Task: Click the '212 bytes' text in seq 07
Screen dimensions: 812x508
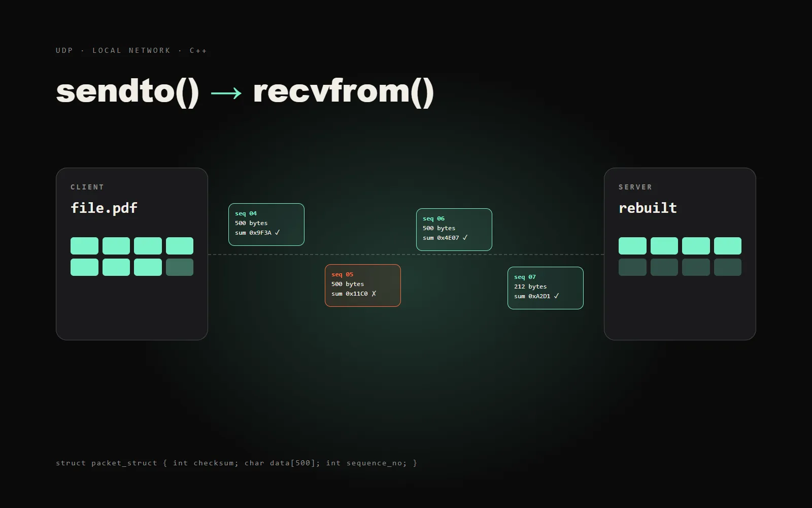Action: (530, 287)
